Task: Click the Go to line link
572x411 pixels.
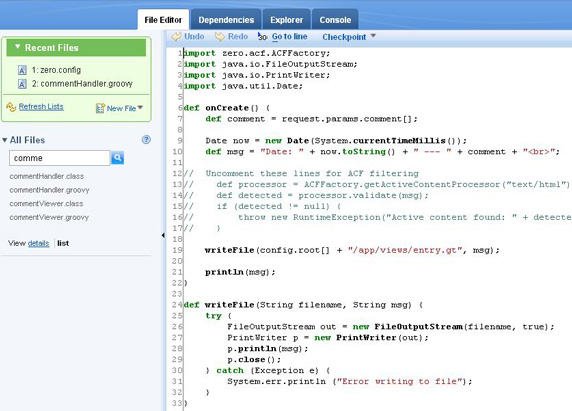Action: tap(290, 36)
